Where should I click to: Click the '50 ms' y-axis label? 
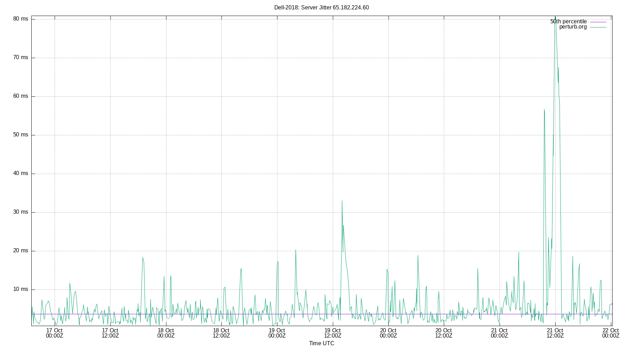(x=21, y=135)
